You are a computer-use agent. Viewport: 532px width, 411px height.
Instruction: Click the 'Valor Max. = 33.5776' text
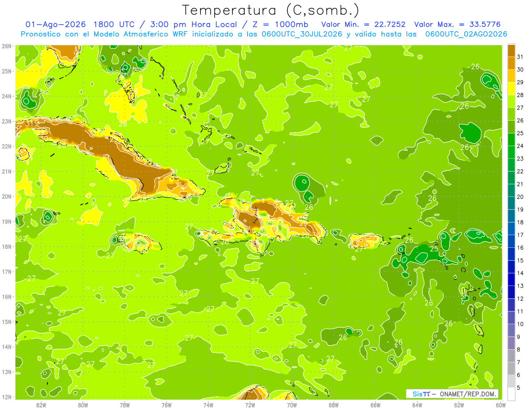point(458,24)
